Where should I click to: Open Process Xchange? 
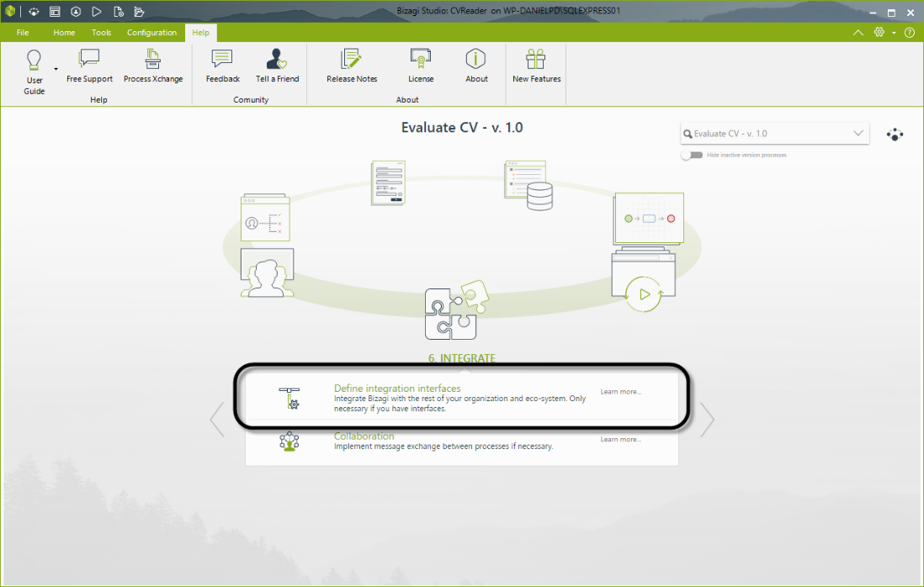point(153,66)
